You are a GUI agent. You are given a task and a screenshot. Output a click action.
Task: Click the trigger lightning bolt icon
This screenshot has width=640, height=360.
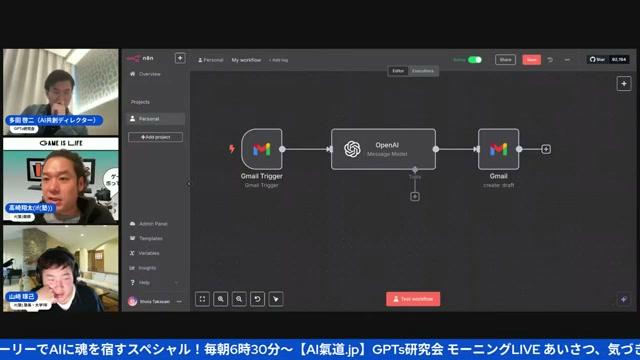[x=232, y=149]
